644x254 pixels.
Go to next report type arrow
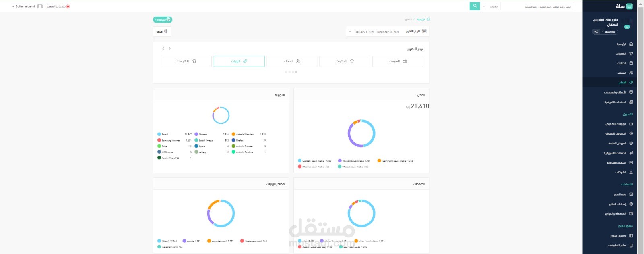coord(163,48)
